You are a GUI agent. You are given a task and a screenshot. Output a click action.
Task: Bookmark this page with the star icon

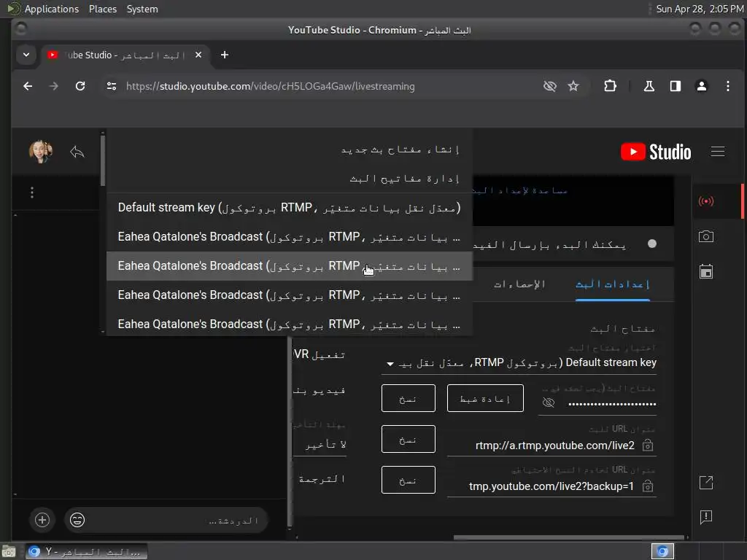(573, 86)
